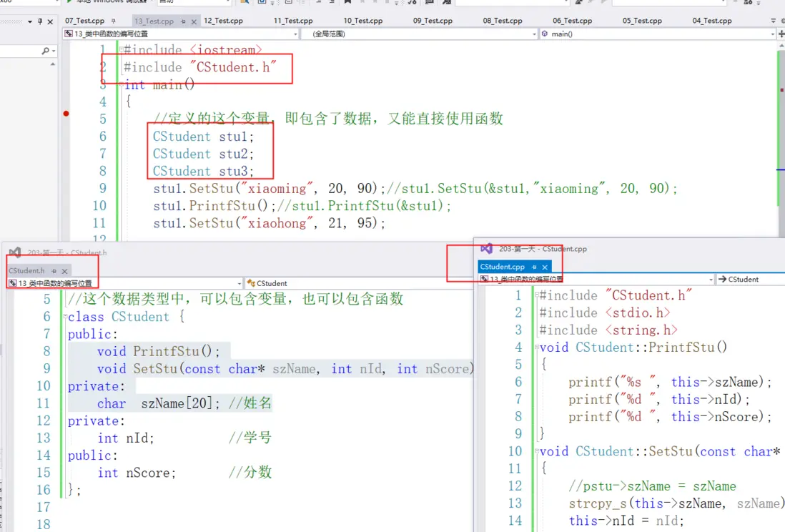Collapse the int main() block
The height and width of the screenshot is (532, 785).
coord(121,84)
